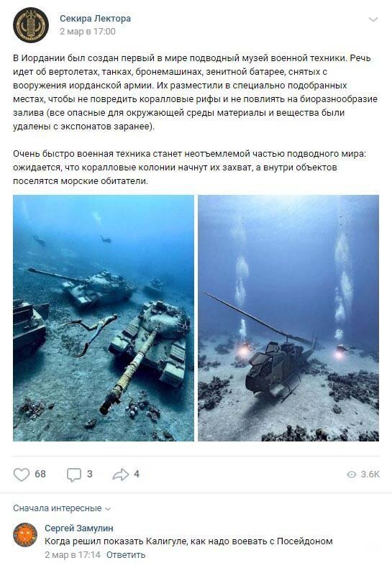Image resolution: width=392 pixels, height=568 pixels.
Task: Click the 3.6K views counter
Action: [370, 475]
